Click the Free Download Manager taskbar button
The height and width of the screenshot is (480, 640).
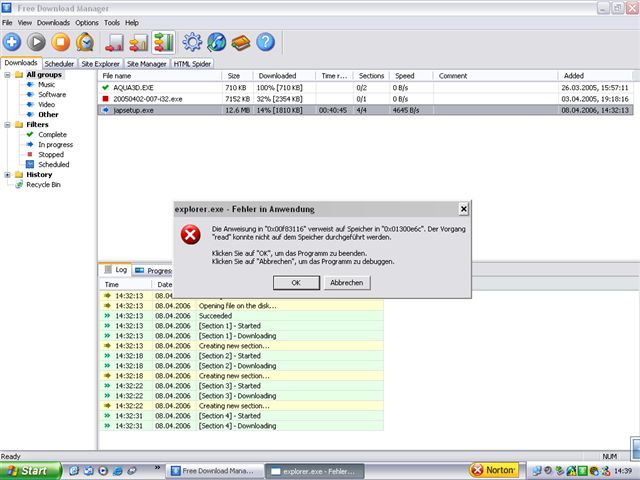click(x=215, y=471)
